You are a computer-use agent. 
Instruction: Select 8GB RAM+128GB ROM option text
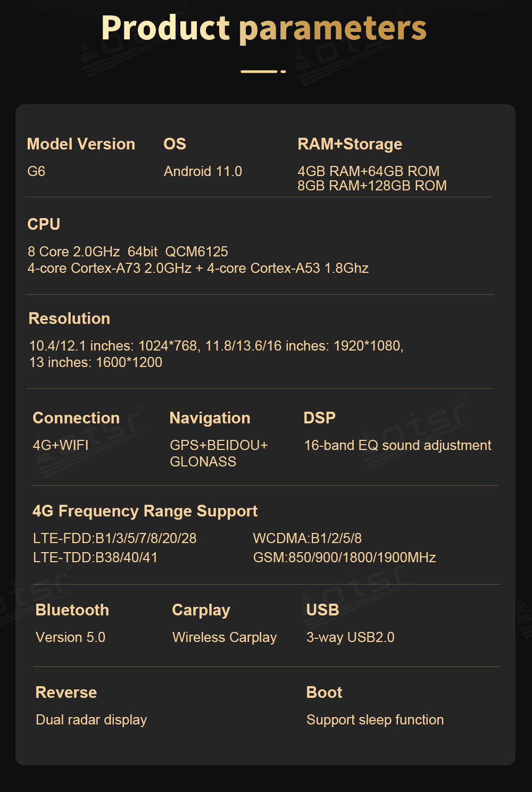(372, 186)
